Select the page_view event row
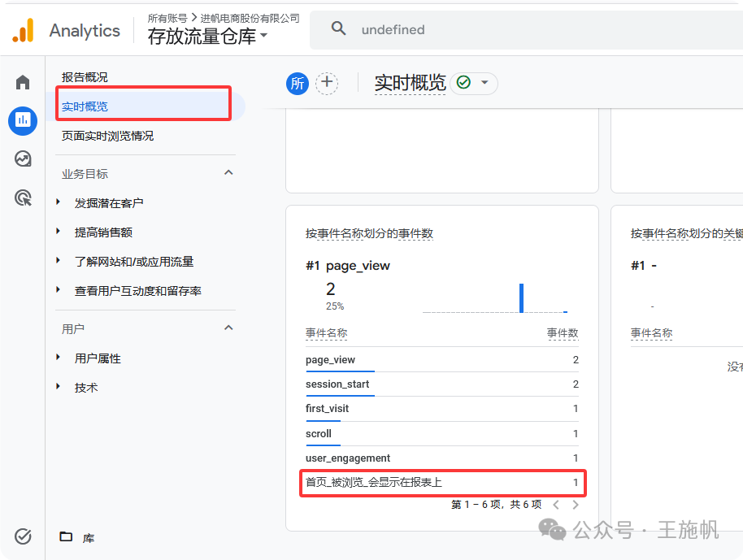Image resolution: width=743 pixels, height=560 pixels. click(x=441, y=359)
